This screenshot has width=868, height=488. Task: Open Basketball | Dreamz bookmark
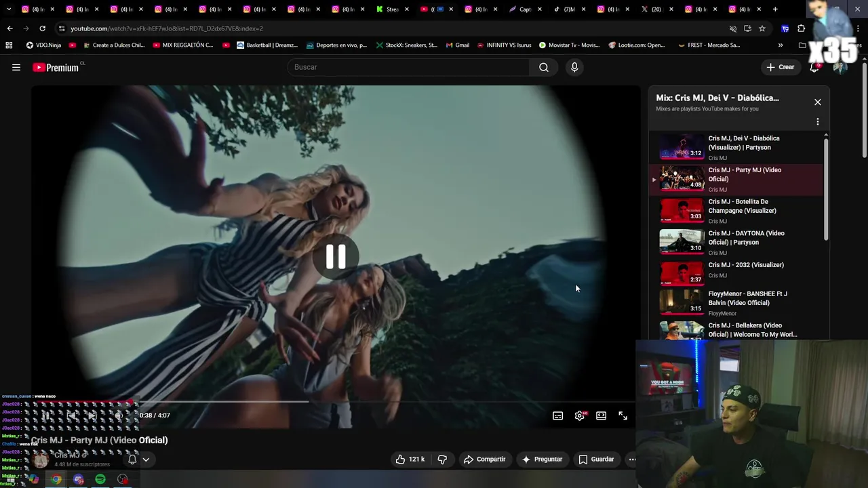(x=267, y=45)
